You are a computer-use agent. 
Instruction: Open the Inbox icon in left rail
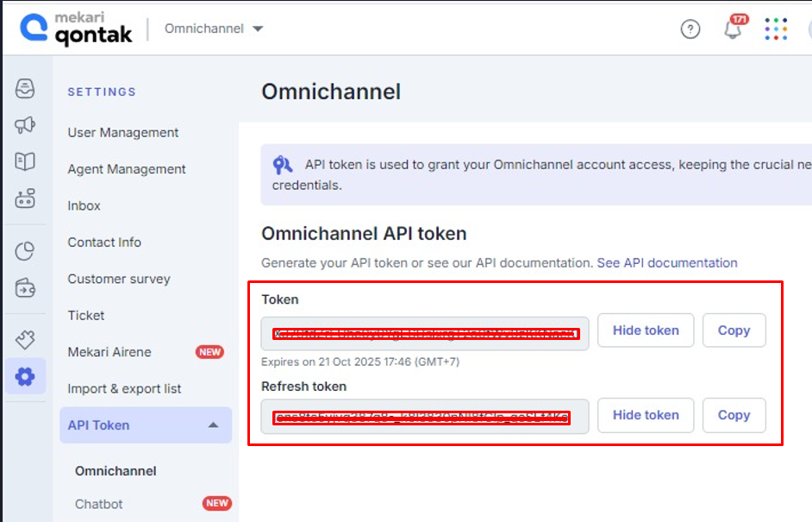point(25,88)
